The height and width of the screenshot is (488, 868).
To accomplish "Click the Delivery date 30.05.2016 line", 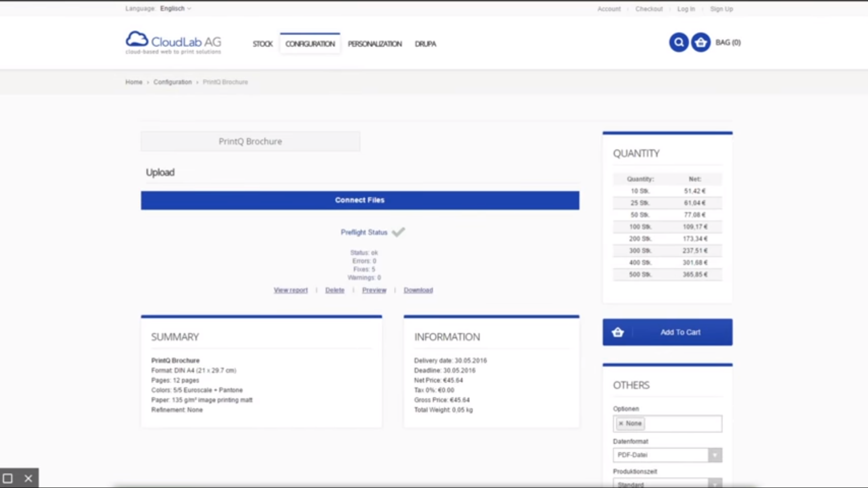I will (450, 361).
